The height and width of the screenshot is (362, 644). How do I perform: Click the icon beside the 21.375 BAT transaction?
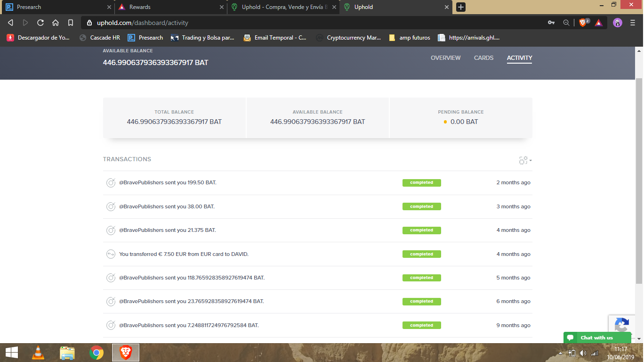coord(111,230)
